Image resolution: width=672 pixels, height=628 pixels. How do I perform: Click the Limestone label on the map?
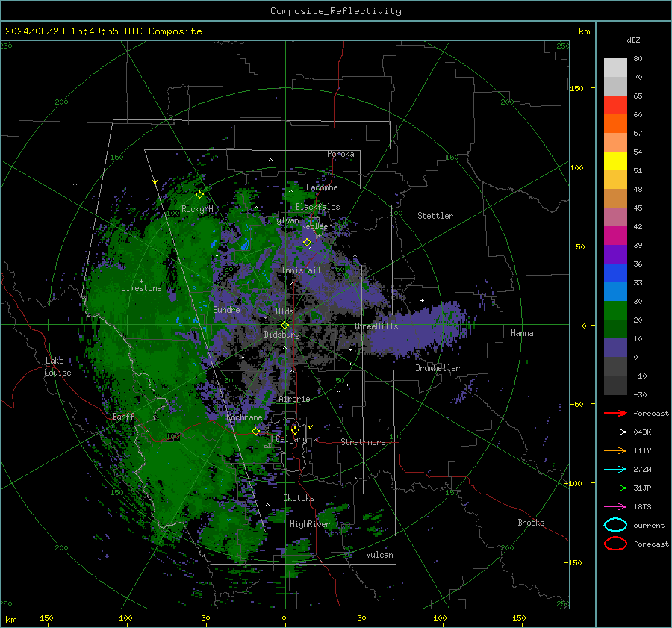pos(141,288)
